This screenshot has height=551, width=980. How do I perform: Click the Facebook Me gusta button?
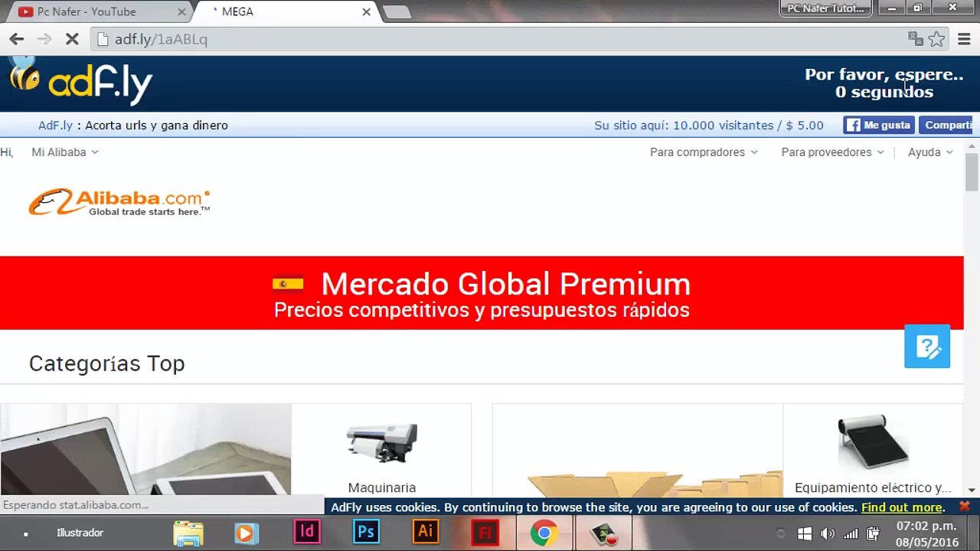(879, 125)
